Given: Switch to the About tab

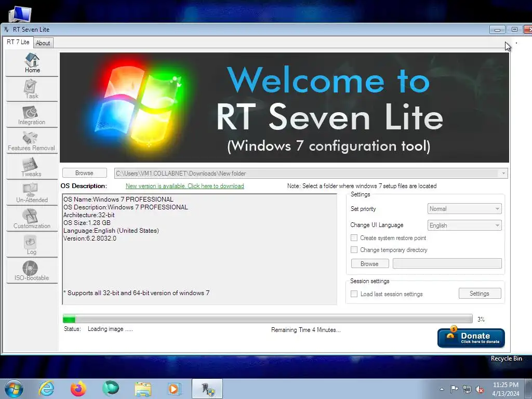Looking at the screenshot, I should 43,43.
